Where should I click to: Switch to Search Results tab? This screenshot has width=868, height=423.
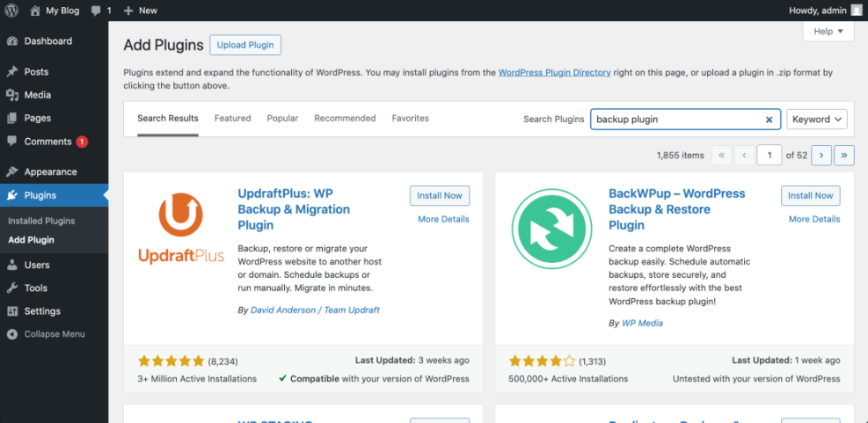pos(168,119)
